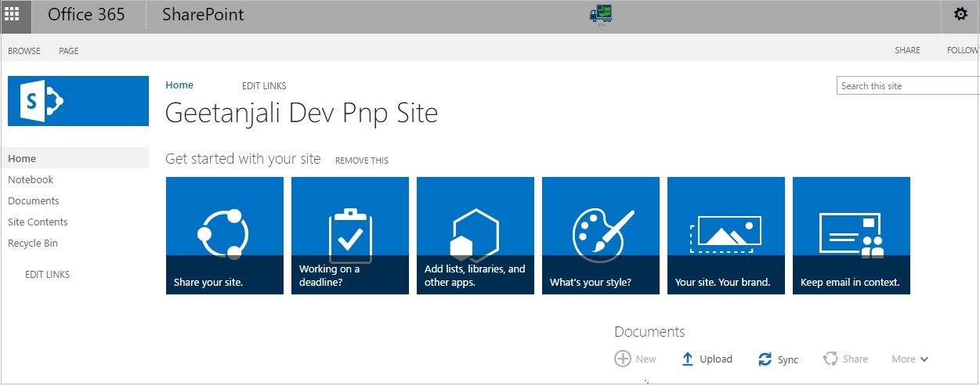
Task: Open Your site. Your brand. tile
Action: click(x=726, y=236)
